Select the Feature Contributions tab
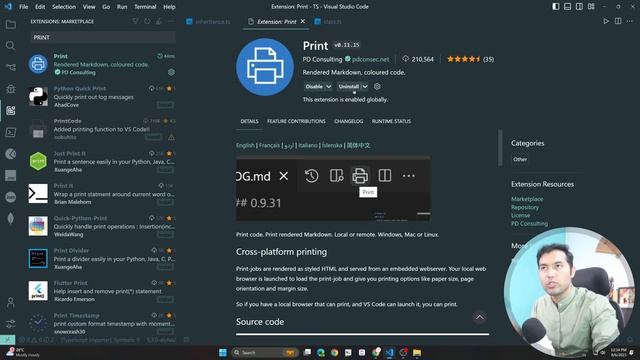 (296, 121)
